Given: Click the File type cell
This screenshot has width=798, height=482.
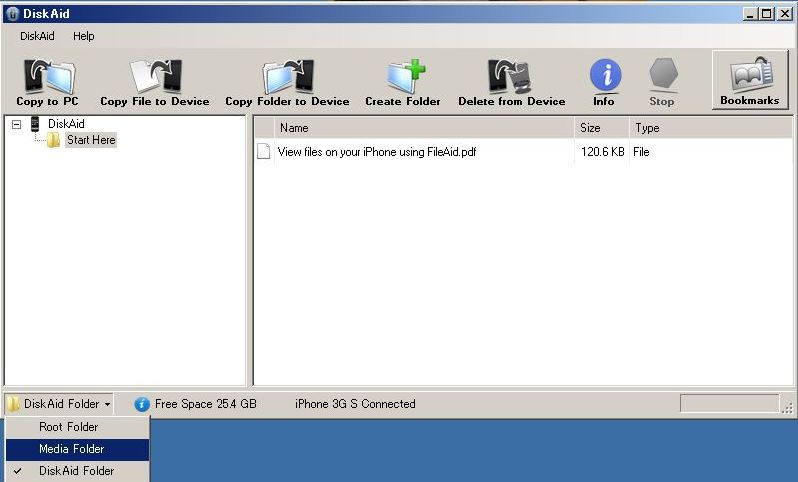Looking at the screenshot, I should point(641,152).
